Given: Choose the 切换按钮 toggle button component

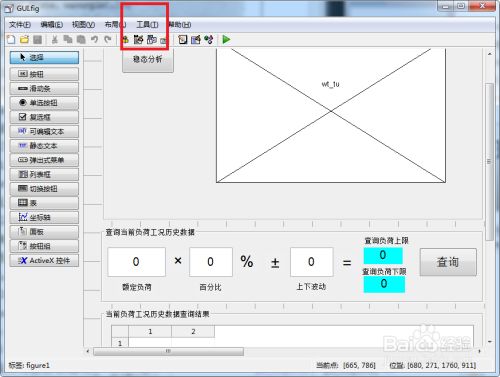Looking at the screenshot, I should click(44, 189).
